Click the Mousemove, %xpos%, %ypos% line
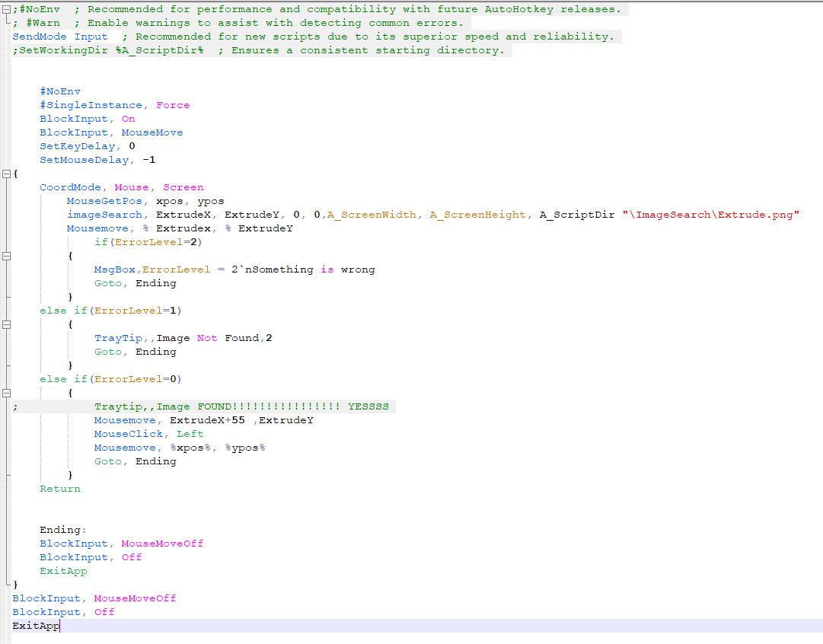This screenshot has height=644, width=823. click(180, 448)
